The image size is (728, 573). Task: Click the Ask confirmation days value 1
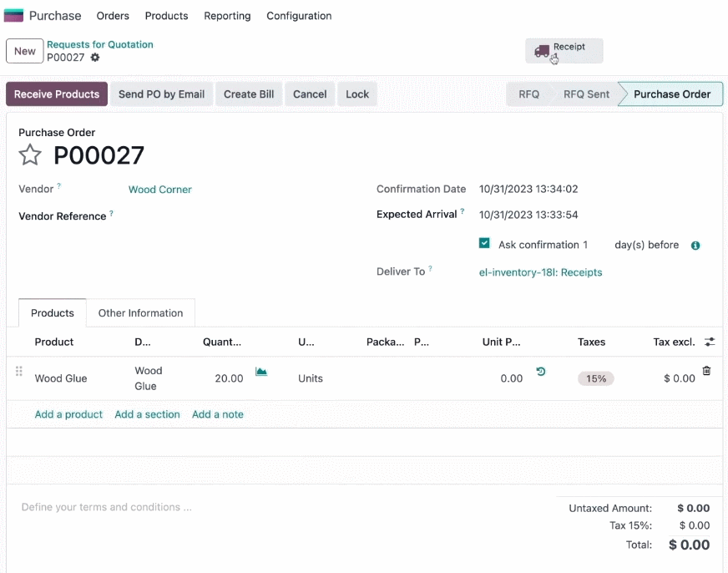coord(585,245)
